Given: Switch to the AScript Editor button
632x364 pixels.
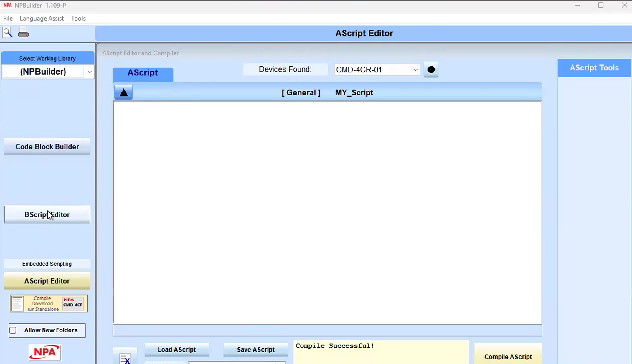Looking at the screenshot, I should tap(47, 281).
